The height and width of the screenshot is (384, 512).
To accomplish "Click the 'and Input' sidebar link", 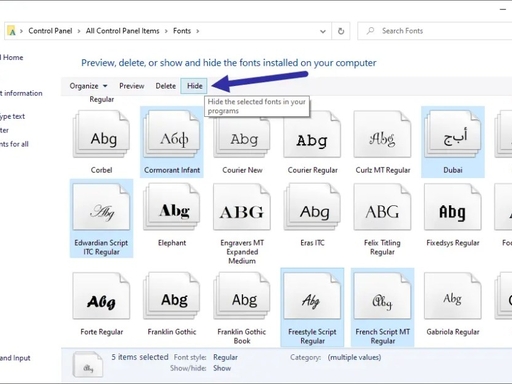I will pos(15,358).
